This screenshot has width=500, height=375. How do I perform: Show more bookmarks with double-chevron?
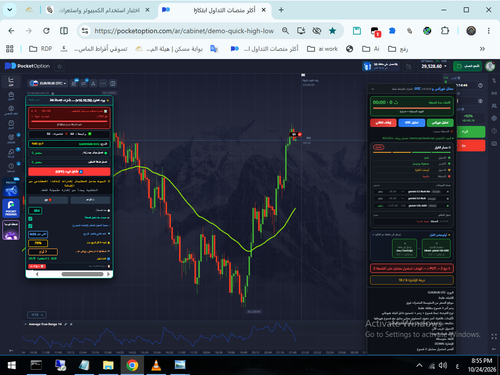coord(482,49)
